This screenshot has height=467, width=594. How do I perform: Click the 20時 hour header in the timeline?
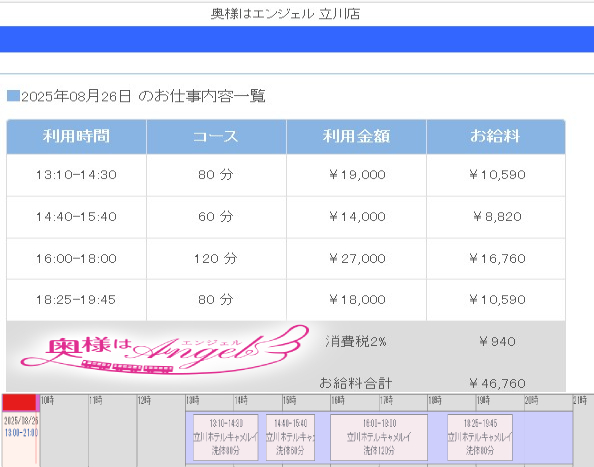tap(531, 400)
